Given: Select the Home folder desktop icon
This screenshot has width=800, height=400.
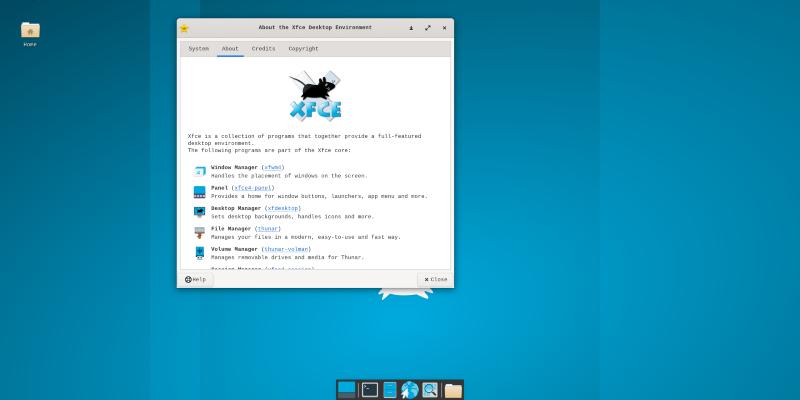Looking at the screenshot, I should 30,31.
